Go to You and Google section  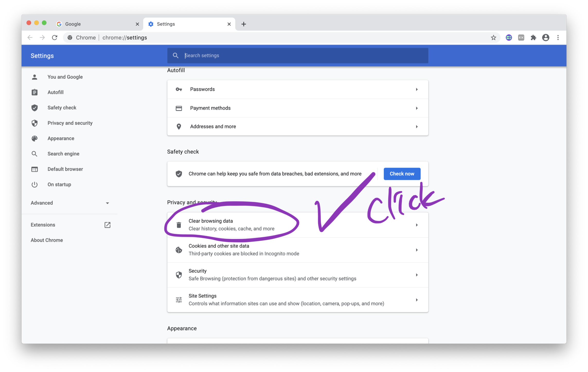coord(65,77)
